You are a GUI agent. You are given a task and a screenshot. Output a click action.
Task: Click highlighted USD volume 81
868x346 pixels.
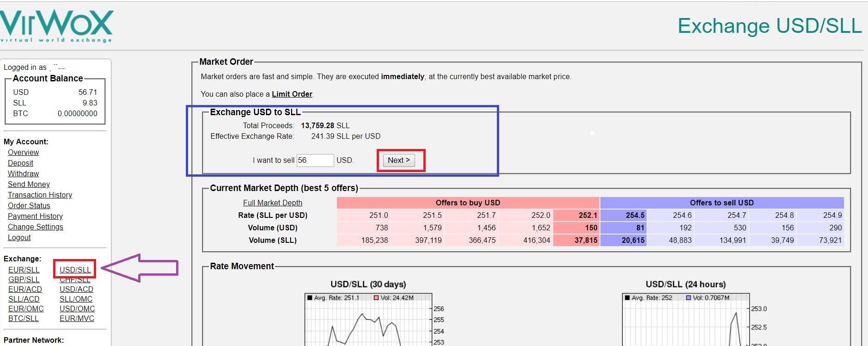tap(623, 228)
